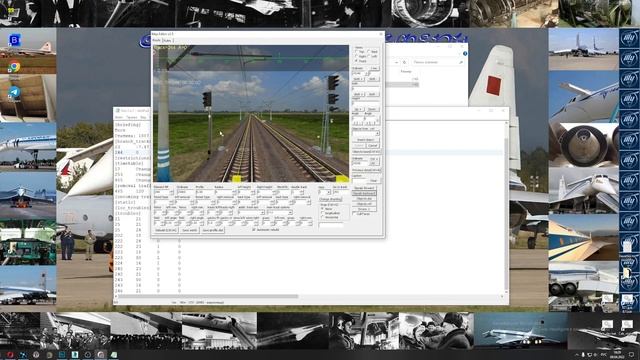Click the Clear button beside the Caption field

click(x=374, y=180)
